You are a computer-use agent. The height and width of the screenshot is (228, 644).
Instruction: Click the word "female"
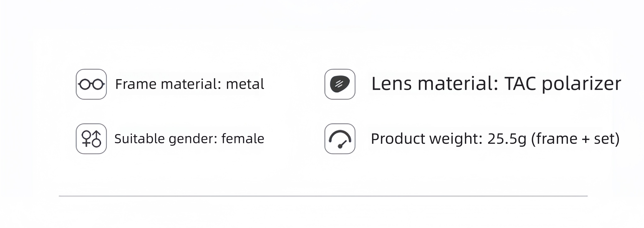243,138
